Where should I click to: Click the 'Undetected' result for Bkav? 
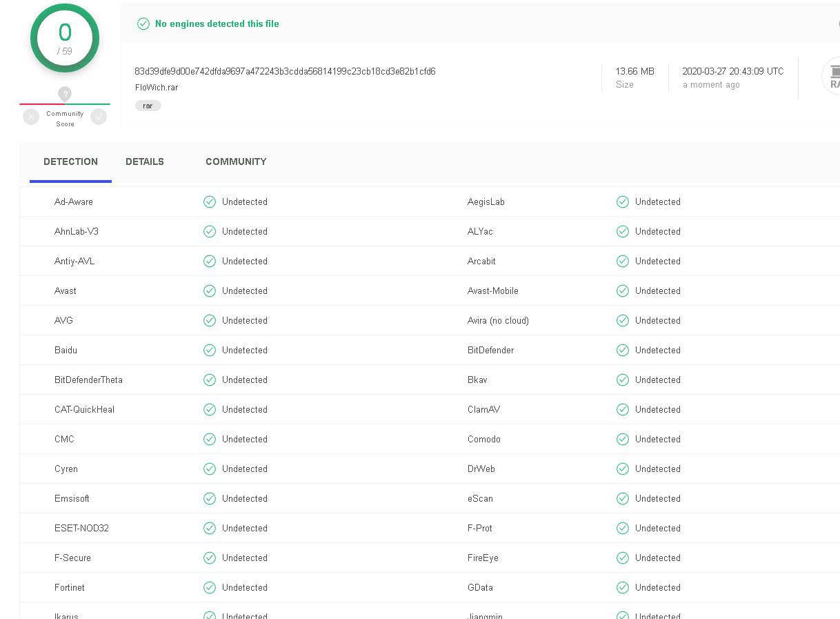pos(658,380)
